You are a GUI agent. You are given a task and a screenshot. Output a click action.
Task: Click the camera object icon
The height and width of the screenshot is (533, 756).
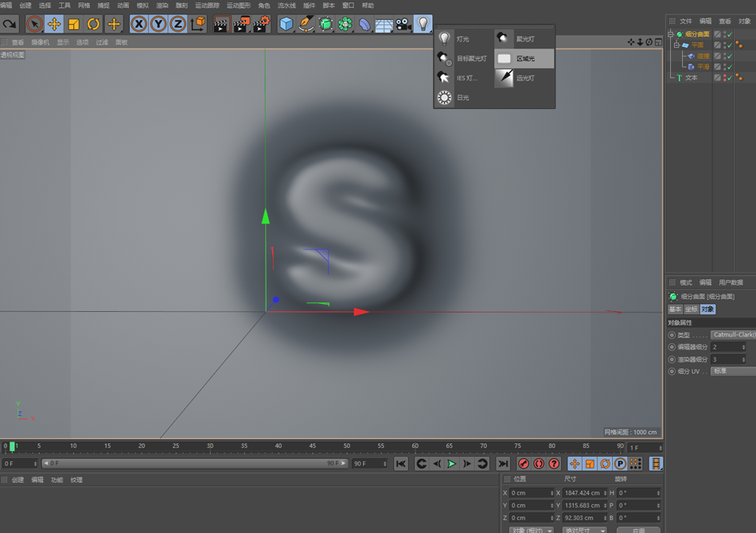pyautogui.click(x=403, y=24)
